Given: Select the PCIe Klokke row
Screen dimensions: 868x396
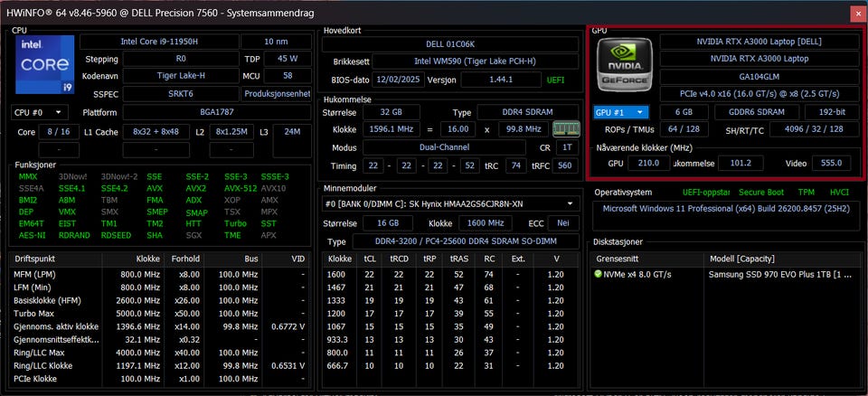Looking at the screenshot, I should tap(159, 378).
